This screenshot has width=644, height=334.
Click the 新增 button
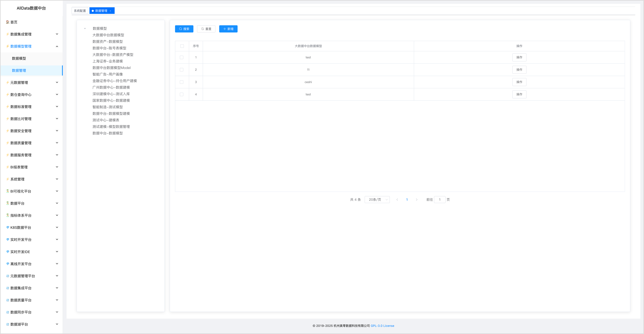pyautogui.click(x=228, y=29)
